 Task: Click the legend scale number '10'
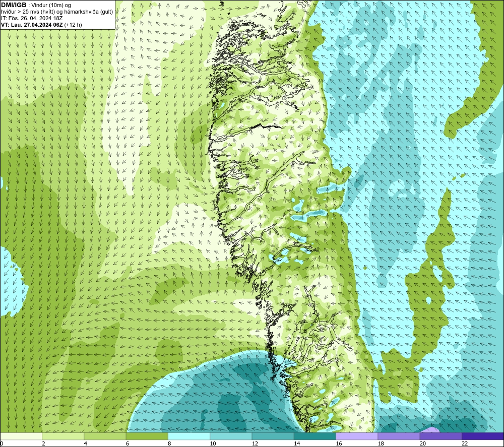click(x=213, y=443)
